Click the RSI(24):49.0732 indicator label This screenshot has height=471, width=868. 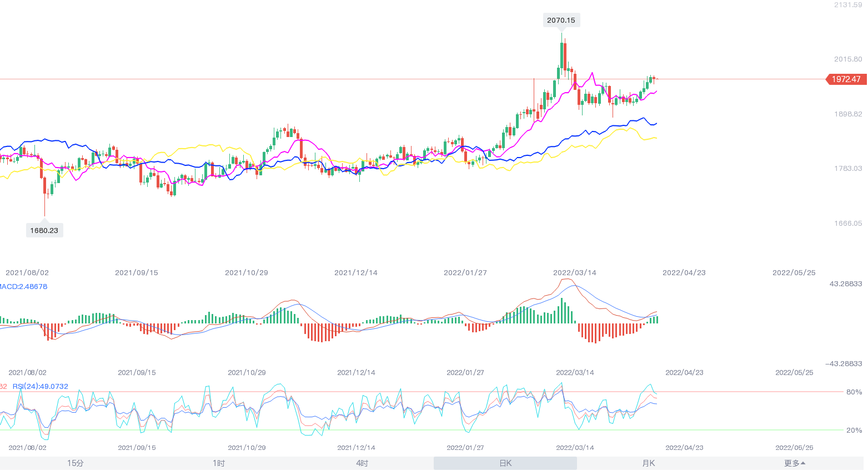(x=41, y=386)
